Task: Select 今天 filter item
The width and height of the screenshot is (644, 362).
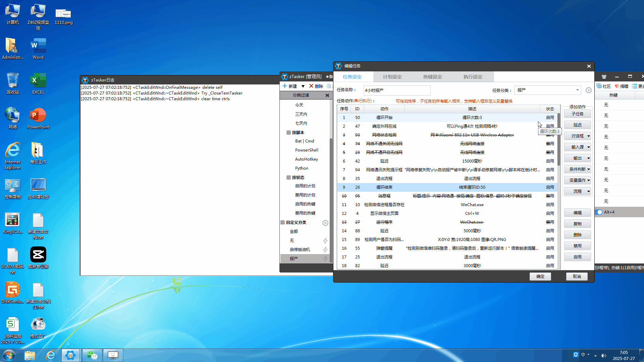Action: (299, 105)
